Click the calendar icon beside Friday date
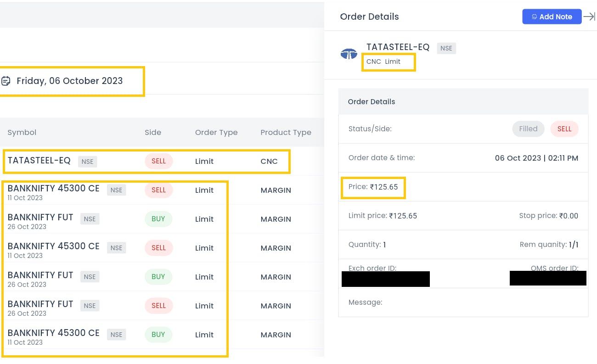Image resolution: width=597 pixels, height=364 pixels. coord(6,81)
